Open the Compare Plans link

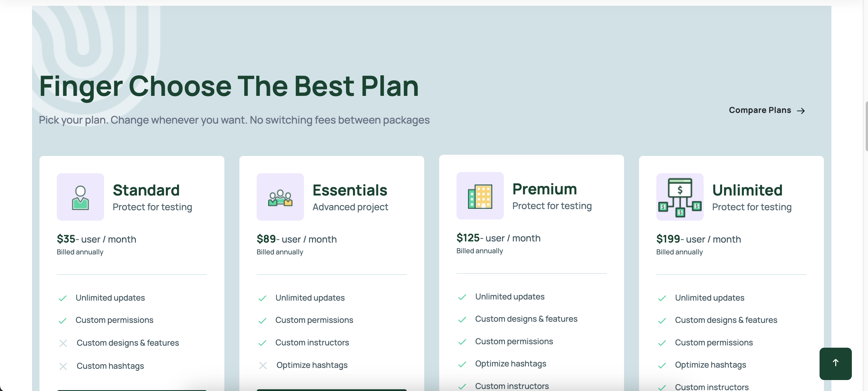pyautogui.click(x=767, y=110)
